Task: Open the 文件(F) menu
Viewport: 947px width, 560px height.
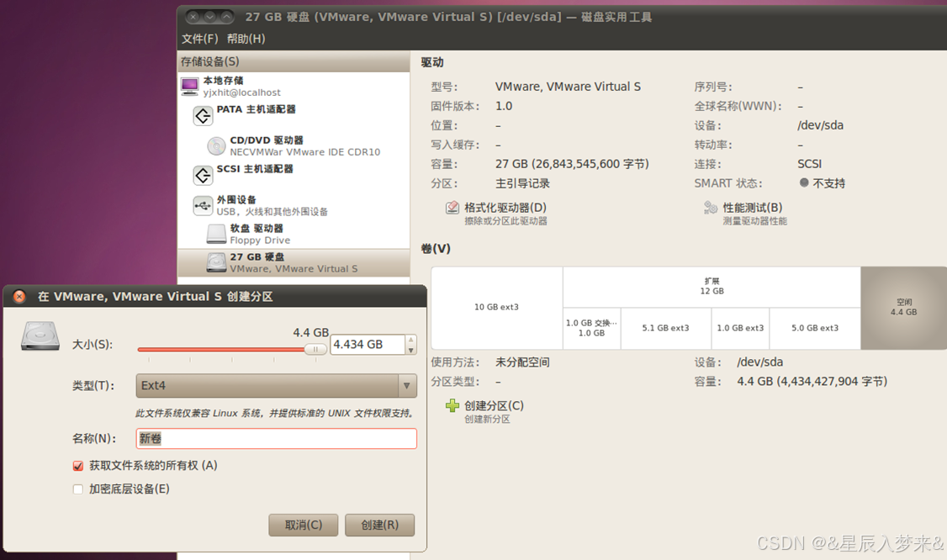Action: (199, 39)
